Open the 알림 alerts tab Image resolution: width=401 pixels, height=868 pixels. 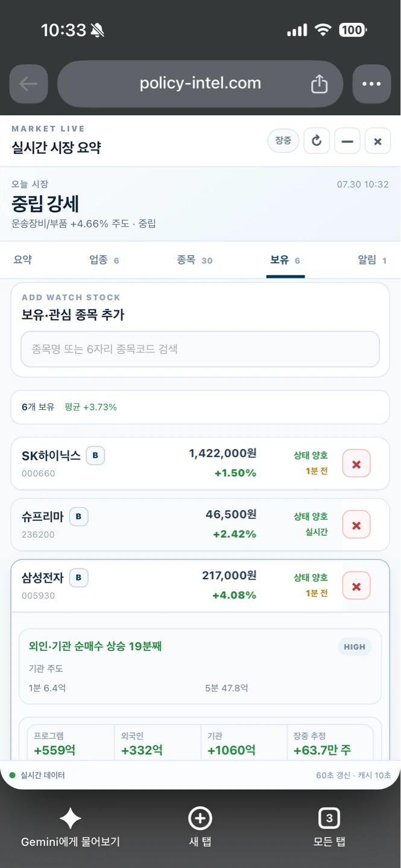(372, 260)
